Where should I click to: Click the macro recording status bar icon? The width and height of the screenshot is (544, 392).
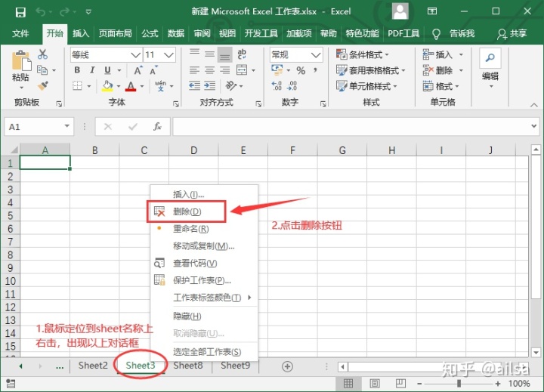(x=11, y=384)
